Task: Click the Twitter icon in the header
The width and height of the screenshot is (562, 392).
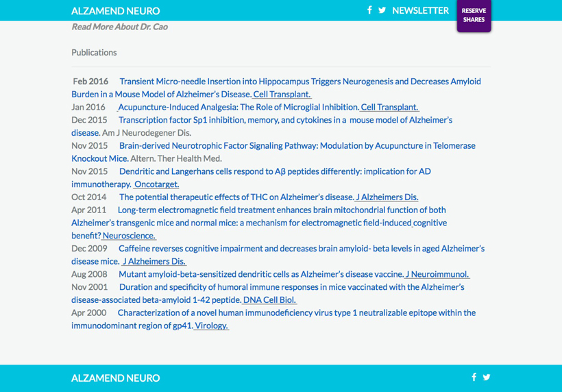Action: (382, 10)
